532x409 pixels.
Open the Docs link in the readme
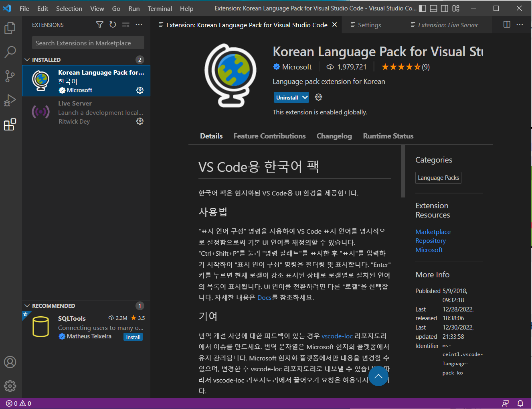point(264,297)
